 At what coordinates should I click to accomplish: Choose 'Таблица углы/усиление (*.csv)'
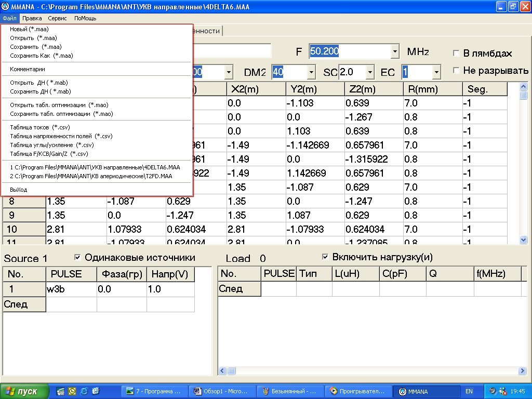coord(97,145)
